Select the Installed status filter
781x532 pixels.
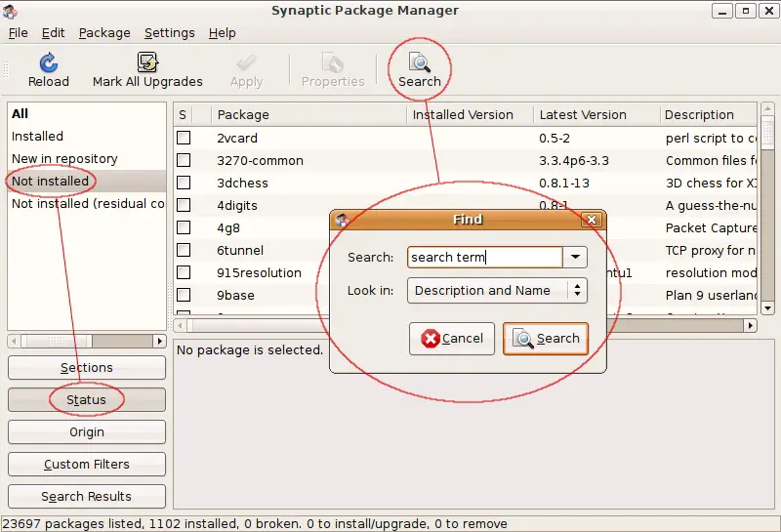pyautogui.click(x=87, y=136)
